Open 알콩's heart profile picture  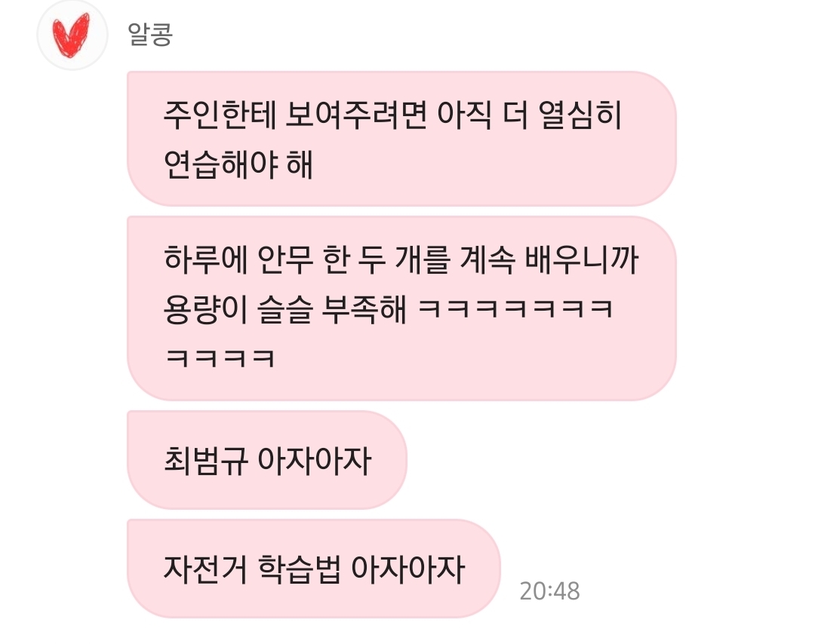coord(72,35)
